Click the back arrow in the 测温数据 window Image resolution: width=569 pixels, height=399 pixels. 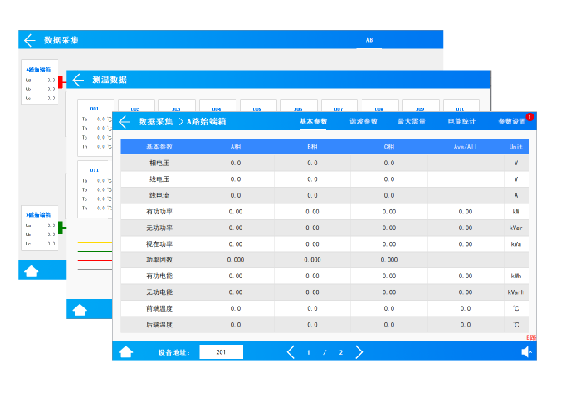point(78,80)
